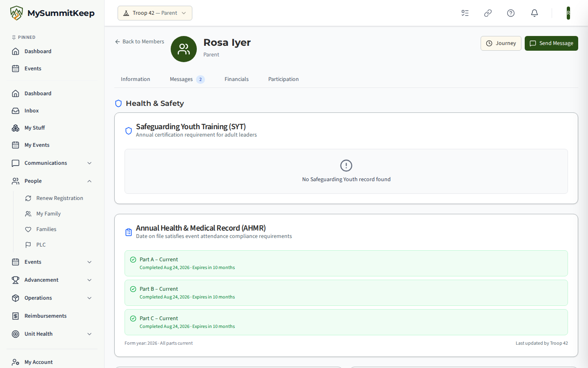
Task: Open the quick links chain icon
Action: (488, 13)
